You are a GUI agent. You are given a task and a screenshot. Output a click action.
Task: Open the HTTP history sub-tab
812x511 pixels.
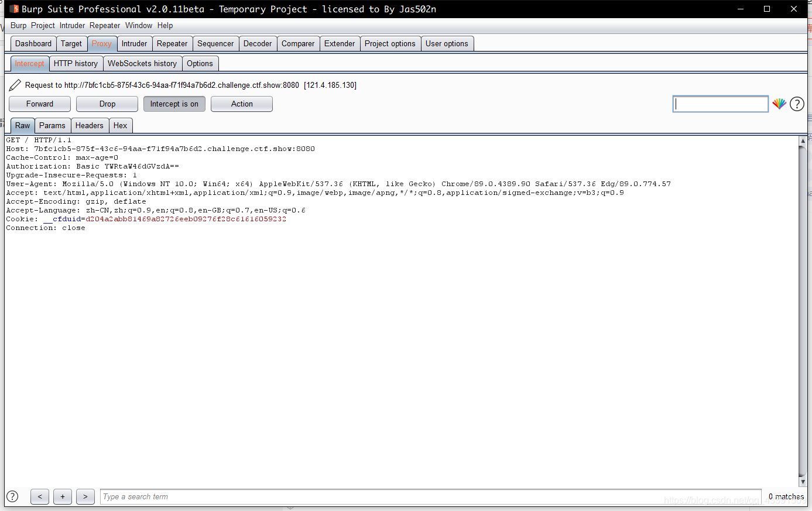pyautogui.click(x=76, y=63)
